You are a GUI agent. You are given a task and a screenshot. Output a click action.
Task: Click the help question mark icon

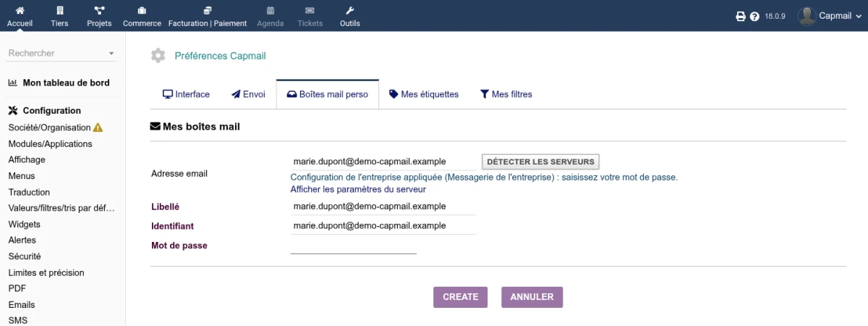click(x=754, y=16)
